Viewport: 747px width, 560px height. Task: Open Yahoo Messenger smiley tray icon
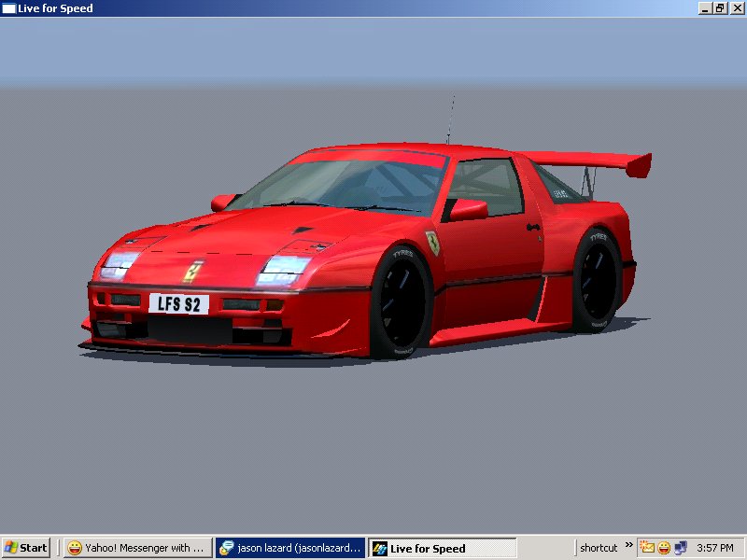[x=664, y=548]
